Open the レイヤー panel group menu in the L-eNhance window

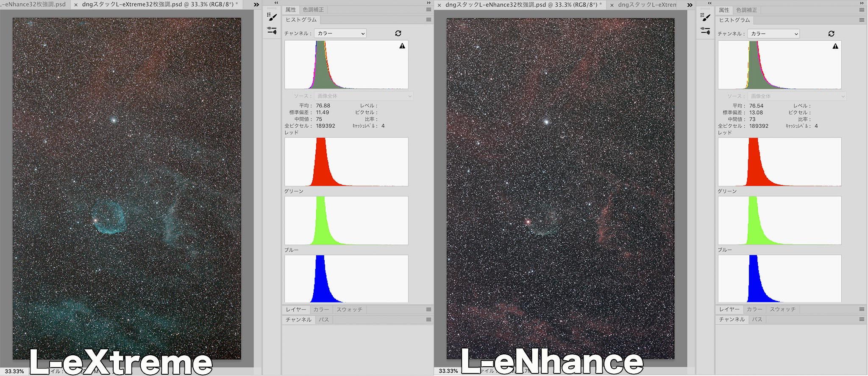point(862,309)
